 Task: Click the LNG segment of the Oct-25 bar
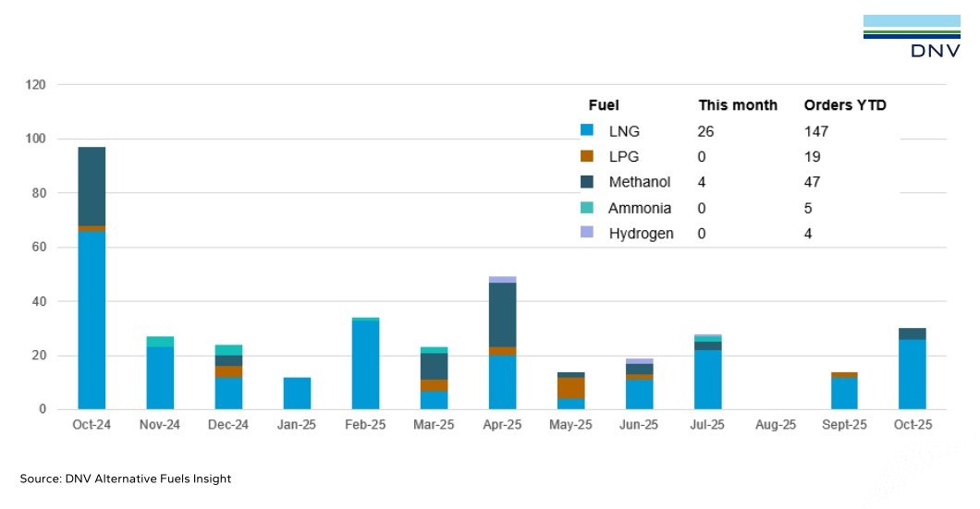(x=912, y=374)
